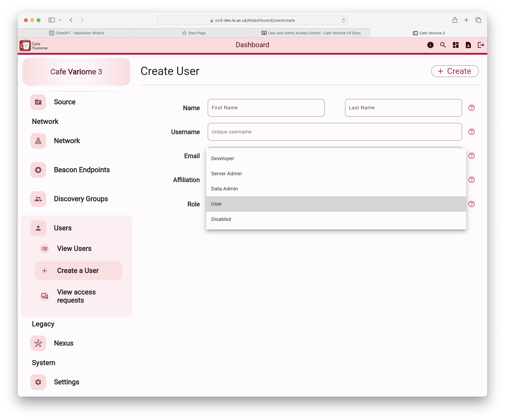Viewport: 505px width, 420px height.
Task: Click the Safari share icon
Action: point(454,20)
